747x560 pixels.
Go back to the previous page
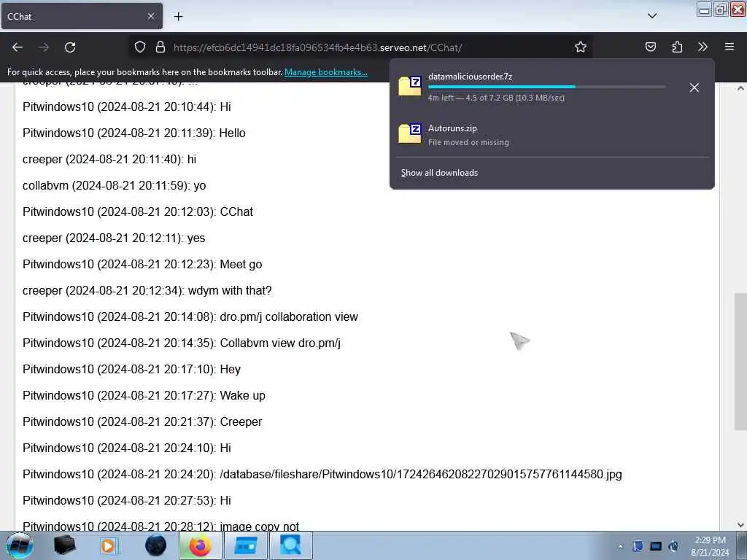tap(18, 47)
